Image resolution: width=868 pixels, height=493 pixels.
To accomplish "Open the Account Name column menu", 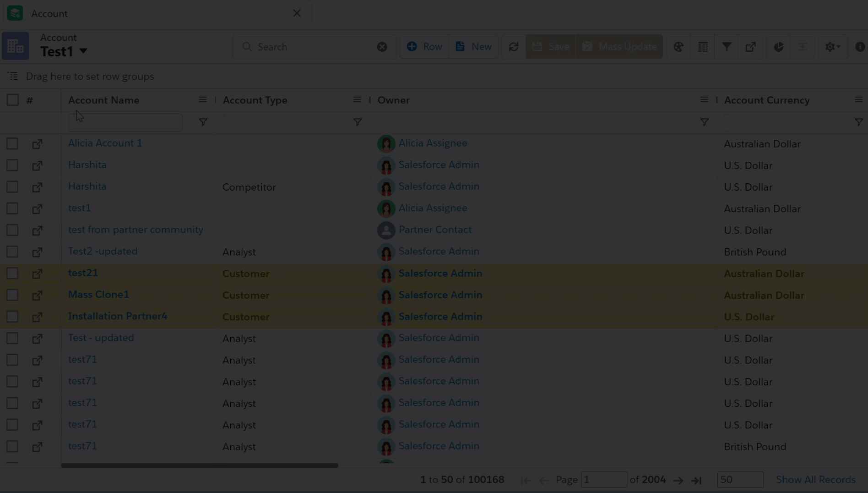I will [x=202, y=100].
